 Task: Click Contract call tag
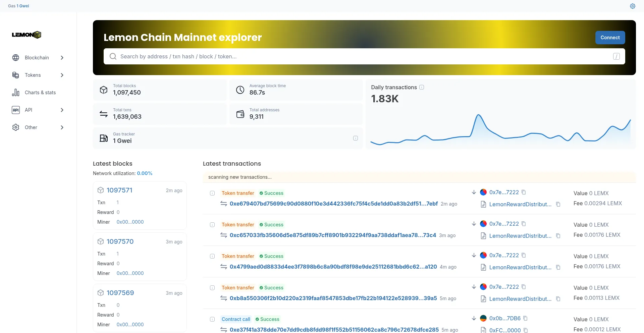point(236,319)
